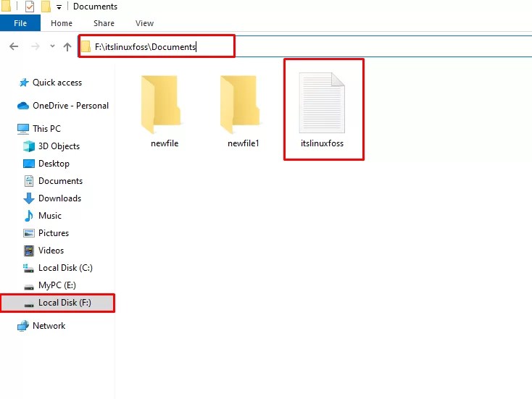Click the Back arrow navigation button
Viewport: 532px width, 399px height.
(14, 46)
